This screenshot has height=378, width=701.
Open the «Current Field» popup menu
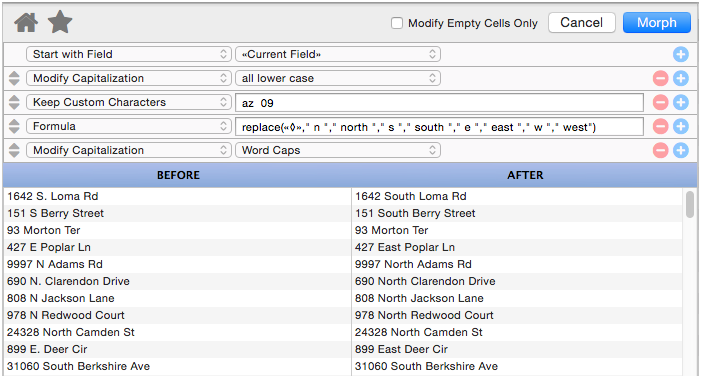point(338,55)
